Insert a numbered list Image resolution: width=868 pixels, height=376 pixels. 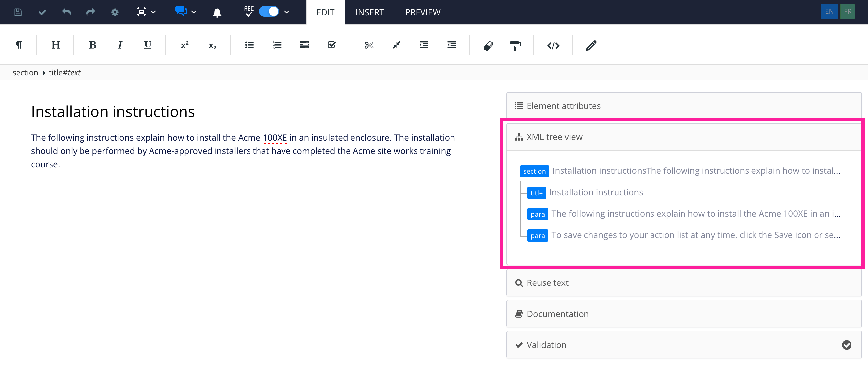(277, 45)
